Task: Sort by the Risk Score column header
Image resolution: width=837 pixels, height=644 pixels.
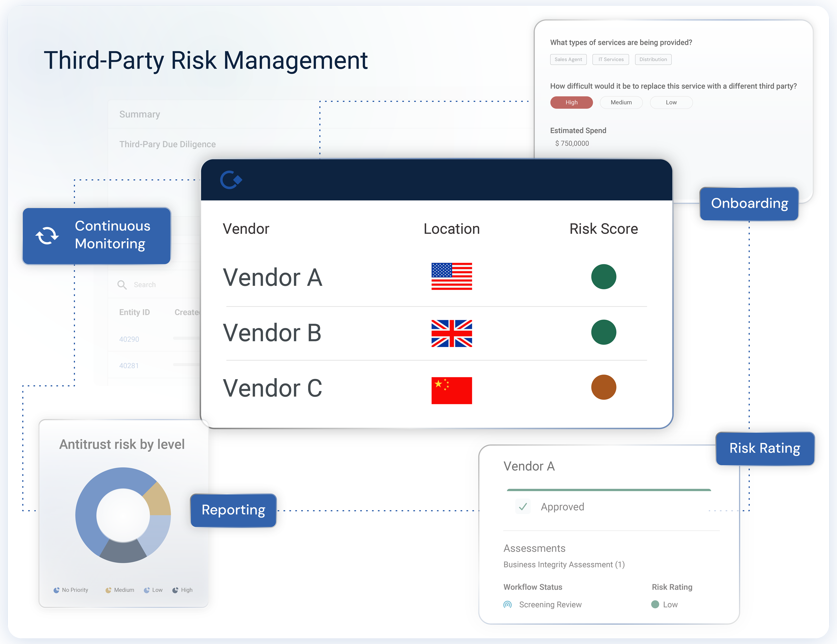Action: [604, 229]
